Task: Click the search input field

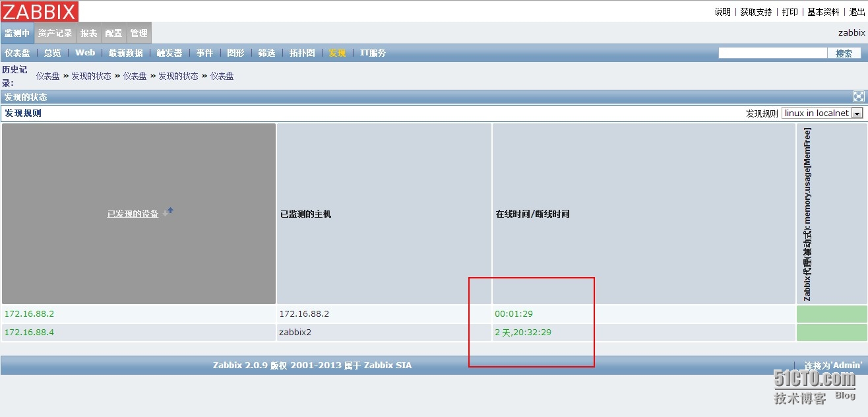Action: coord(772,53)
